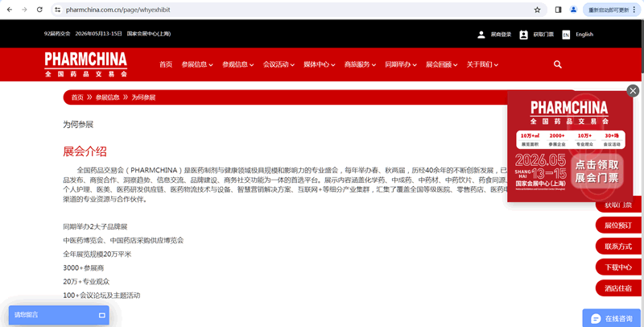
Task: Click the PHARMCHINA logo in header
Action: (x=86, y=64)
